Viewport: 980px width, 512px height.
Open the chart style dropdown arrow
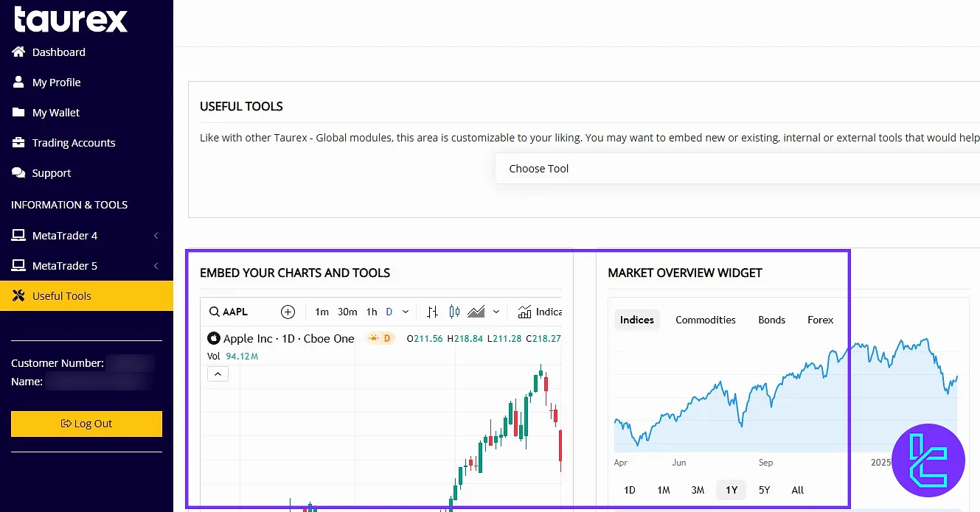496,312
